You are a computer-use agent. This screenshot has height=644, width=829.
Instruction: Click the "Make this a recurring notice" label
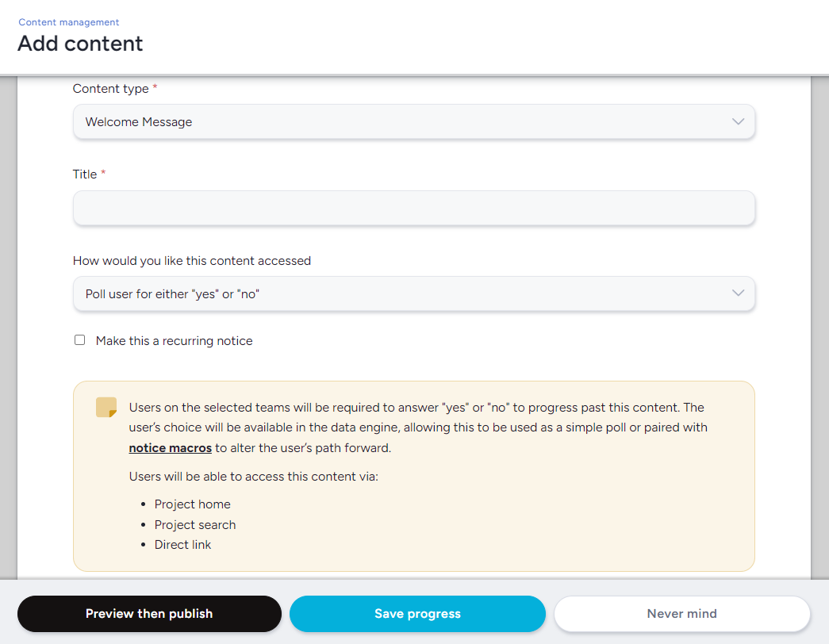point(174,341)
